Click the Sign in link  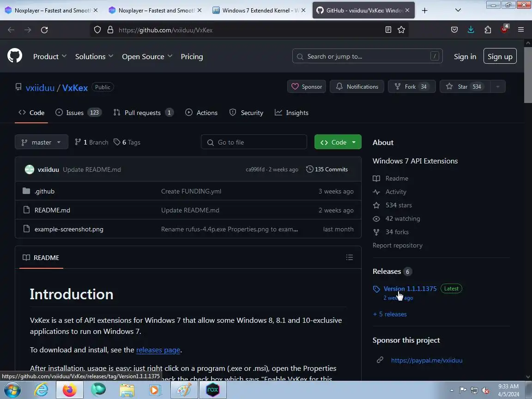[x=465, y=57]
